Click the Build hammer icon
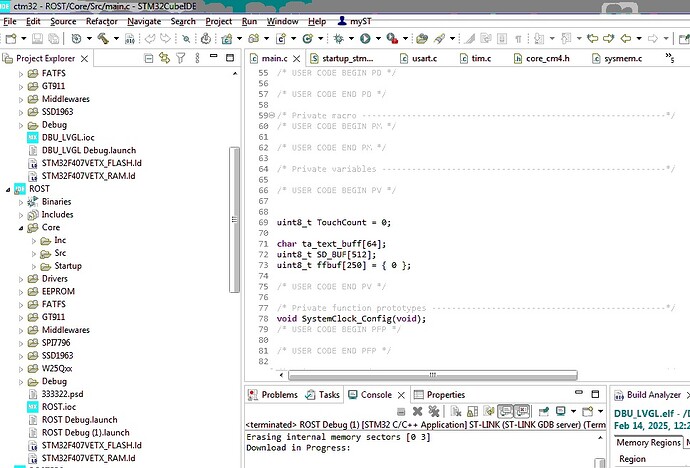Screen dimensions: 690x468 [103, 39]
